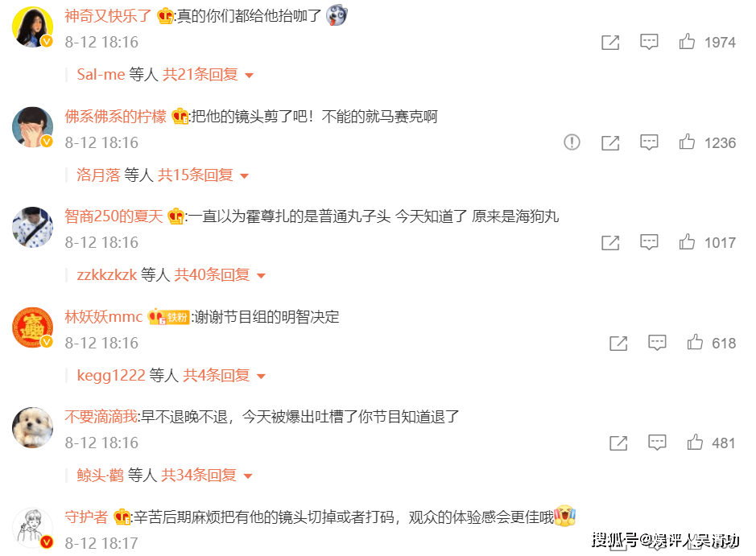The image size is (756, 556).
Task: Like the comment with 618 likes
Action: coord(695,342)
